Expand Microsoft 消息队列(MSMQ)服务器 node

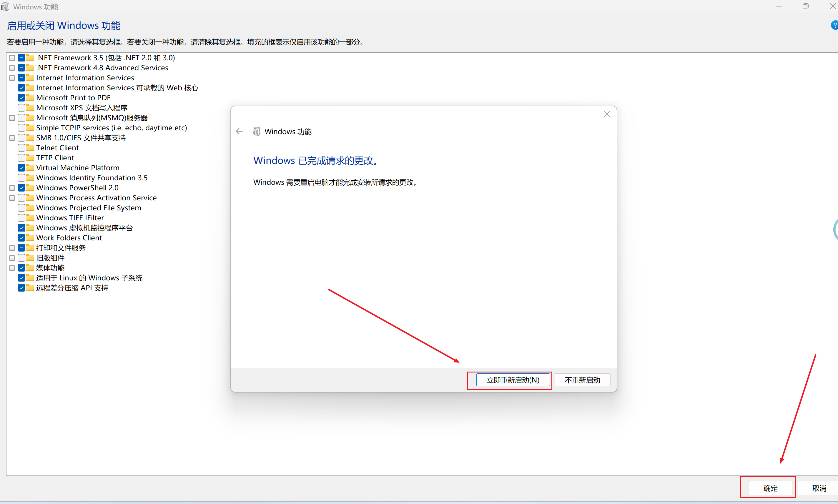tap(12, 118)
